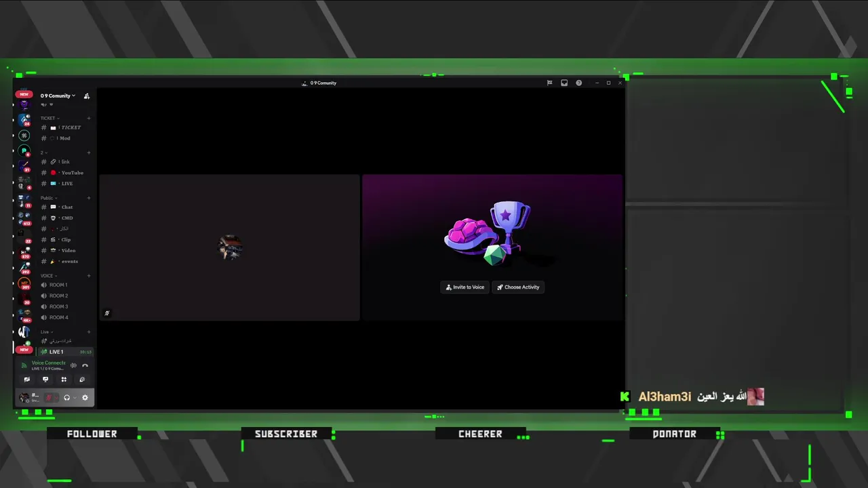Open server icon with 22 badge

pyautogui.click(x=24, y=235)
